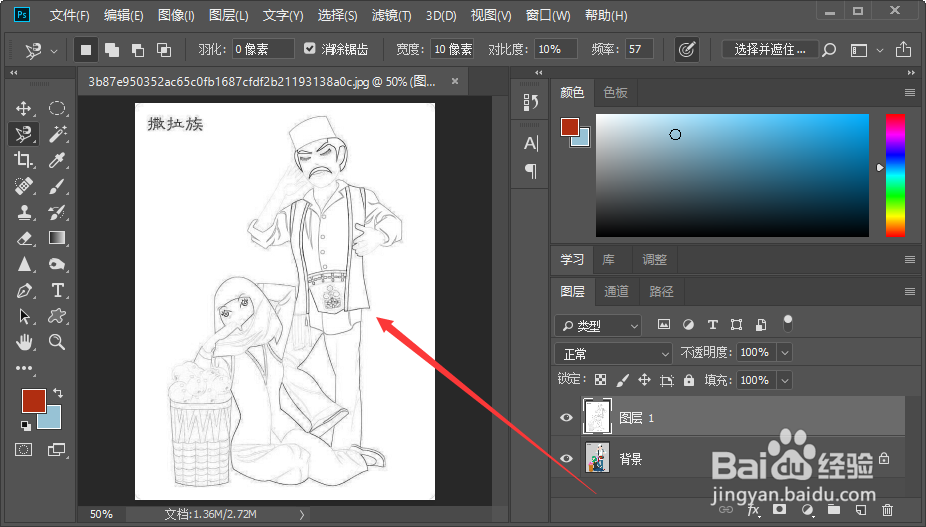Select the Custom Shape tool
Image resolution: width=926 pixels, height=527 pixels.
[x=57, y=316]
